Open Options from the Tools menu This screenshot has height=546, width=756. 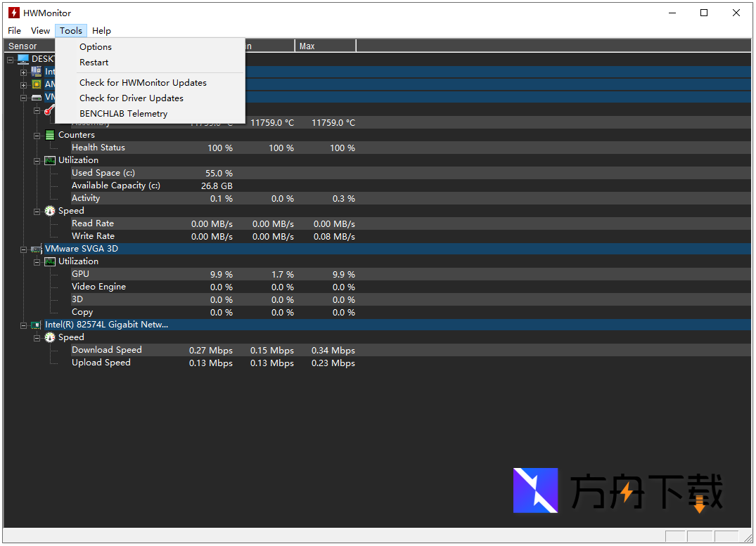(x=96, y=47)
